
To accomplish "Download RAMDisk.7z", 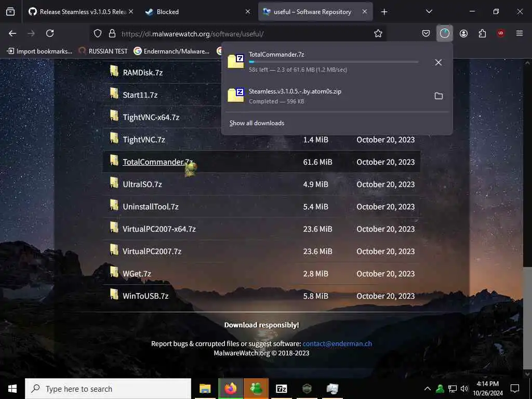I will pos(143,73).
